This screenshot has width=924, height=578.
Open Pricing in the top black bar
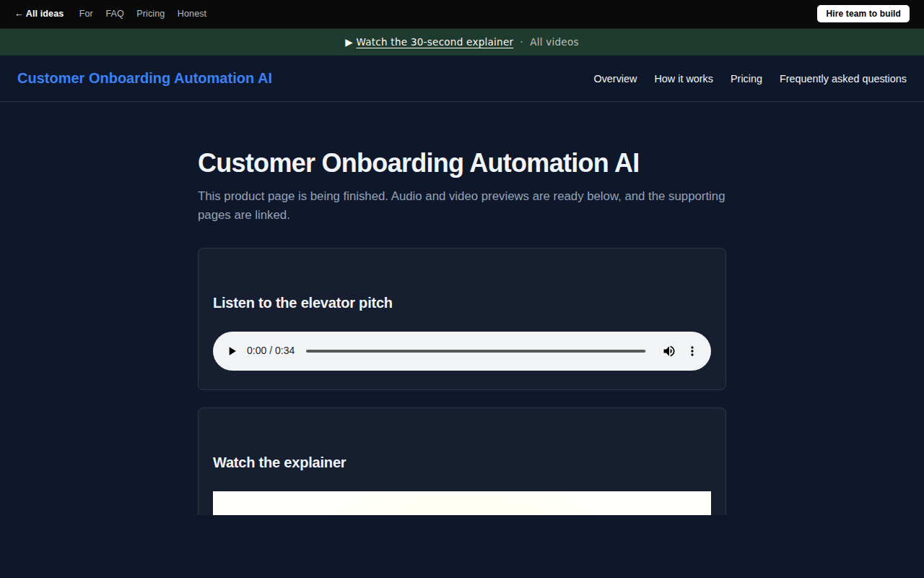pos(150,14)
